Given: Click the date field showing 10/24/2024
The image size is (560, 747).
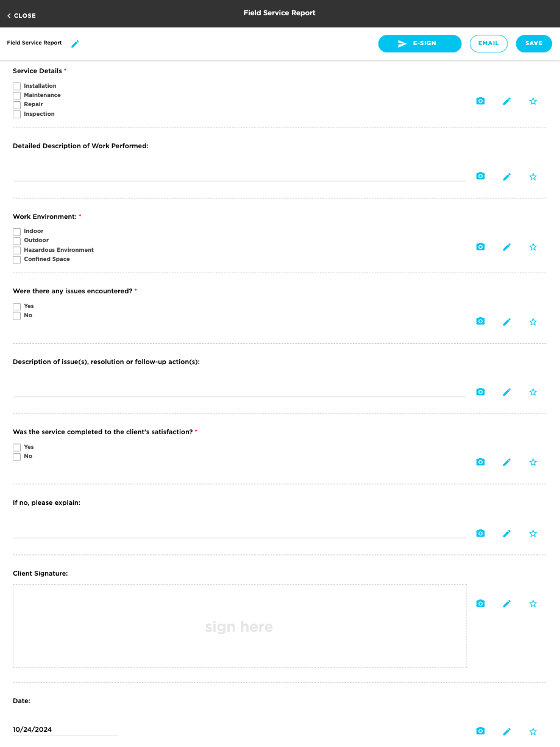Looking at the screenshot, I should (65, 729).
